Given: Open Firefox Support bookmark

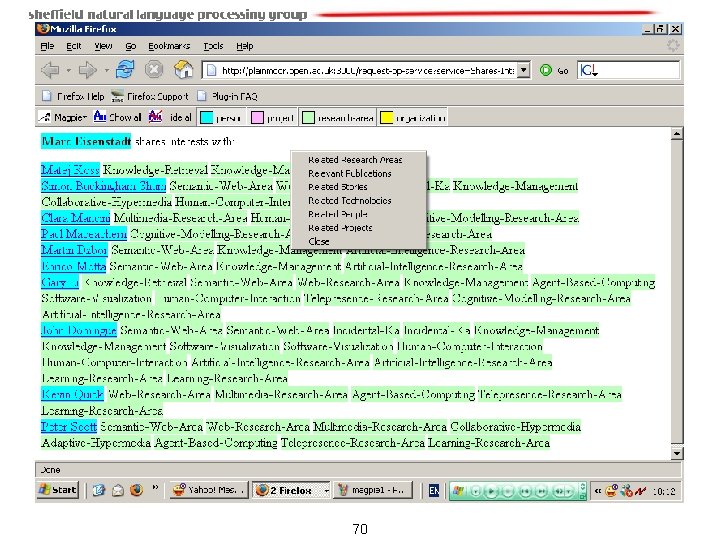Looking at the screenshot, I should pos(150,96).
